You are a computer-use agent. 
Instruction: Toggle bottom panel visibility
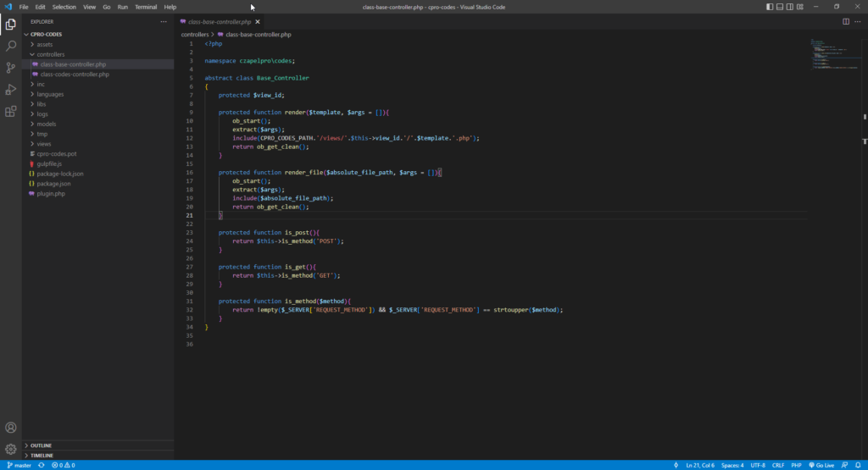pos(780,7)
